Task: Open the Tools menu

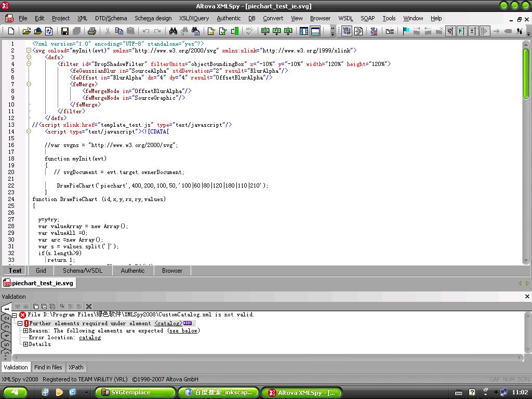Action: click(x=389, y=18)
